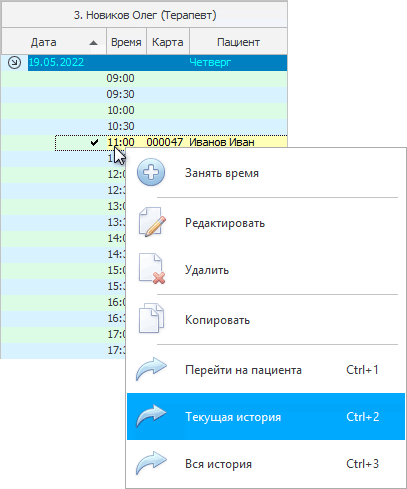Click the duplicate pages icon for Копировать
The image size is (407, 489).
pos(151,319)
